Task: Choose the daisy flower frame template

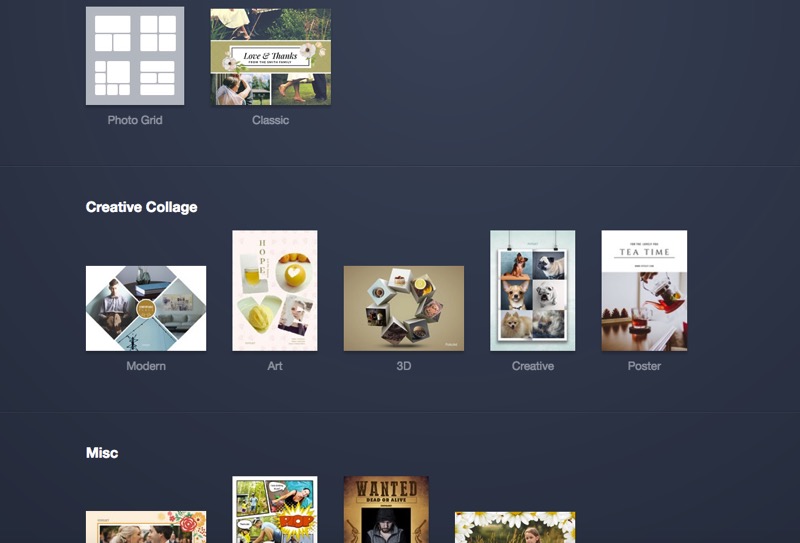Action: (x=515, y=527)
